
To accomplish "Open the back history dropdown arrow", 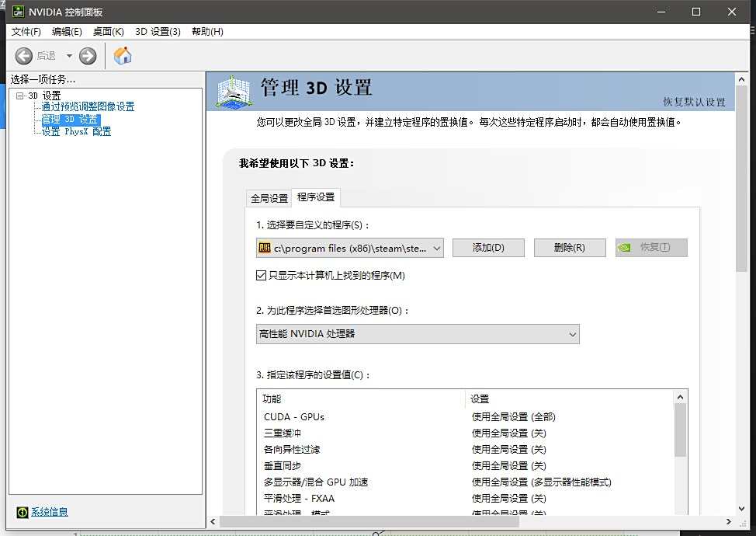I will coord(69,56).
